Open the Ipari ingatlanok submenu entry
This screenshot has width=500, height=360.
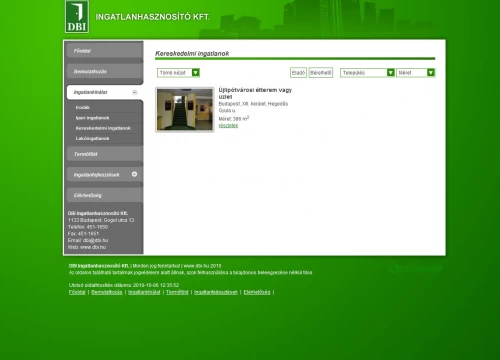click(x=92, y=118)
